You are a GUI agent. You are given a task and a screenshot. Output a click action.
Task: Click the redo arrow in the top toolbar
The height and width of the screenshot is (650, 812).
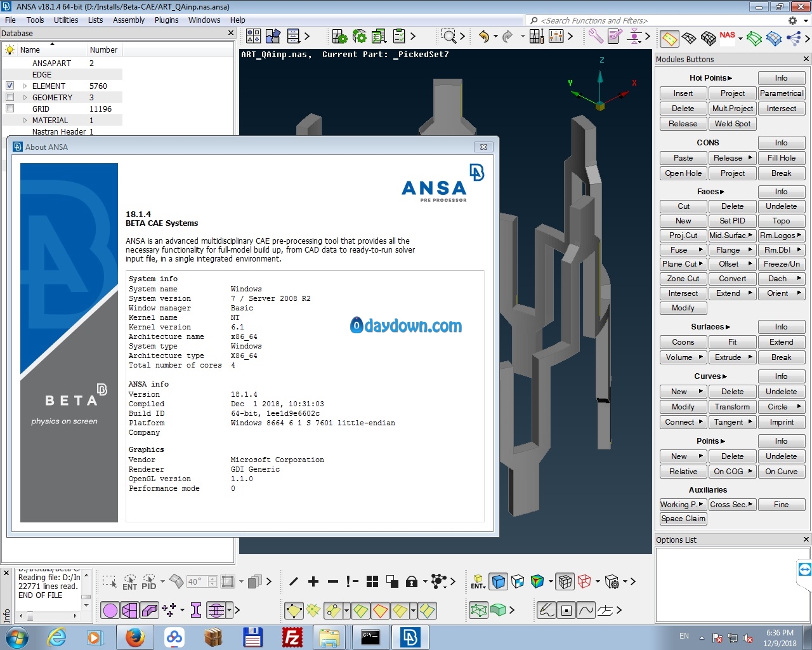tap(507, 36)
